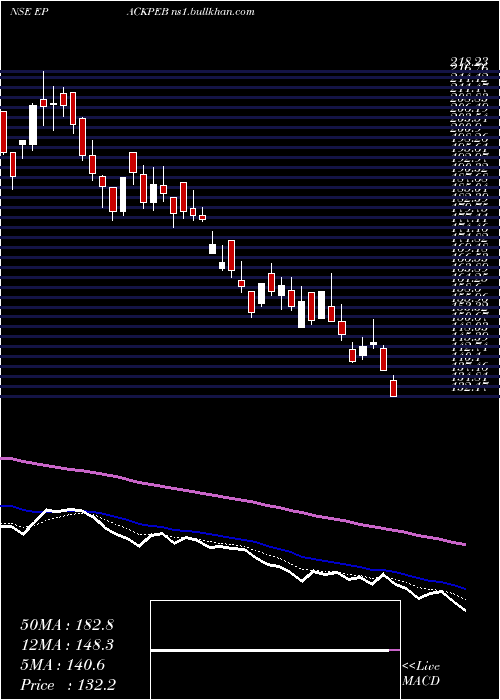Click the 50MA : 182.8 label
Image resolution: width=500 pixels, height=700 pixels.
pos(67,625)
